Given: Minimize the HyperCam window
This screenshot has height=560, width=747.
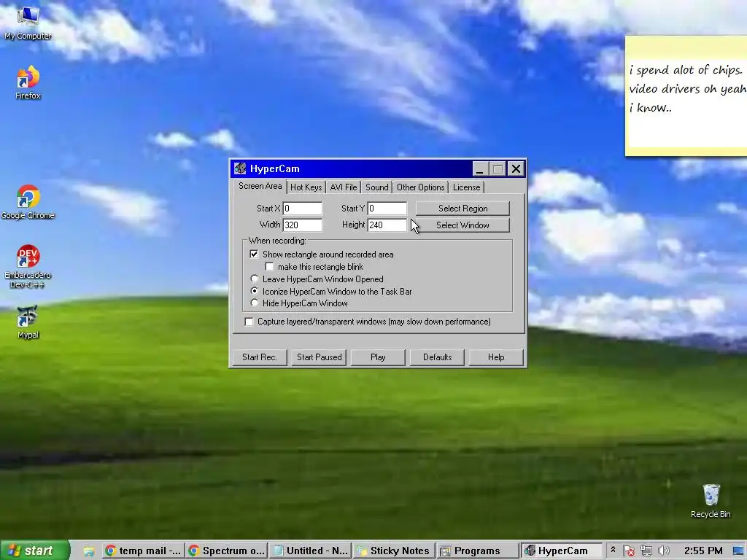Looking at the screenshot, I should tap(480, 168).
